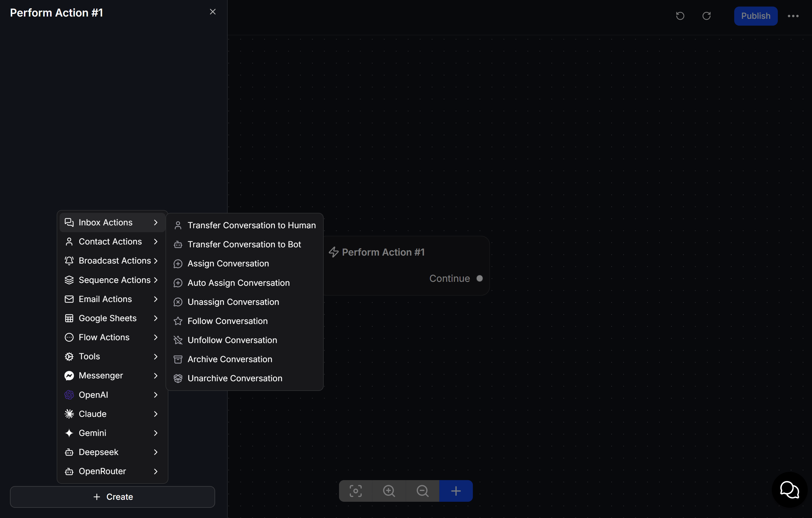Image resolution: width=812 pixels, height=518 pixels.
Task: Click the Contact Actions person icon
Action: pos(69,241)
